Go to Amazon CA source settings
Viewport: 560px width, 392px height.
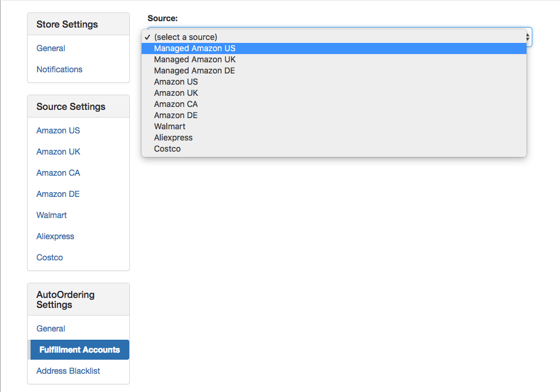pyautogui.click(x=58, y=173)
